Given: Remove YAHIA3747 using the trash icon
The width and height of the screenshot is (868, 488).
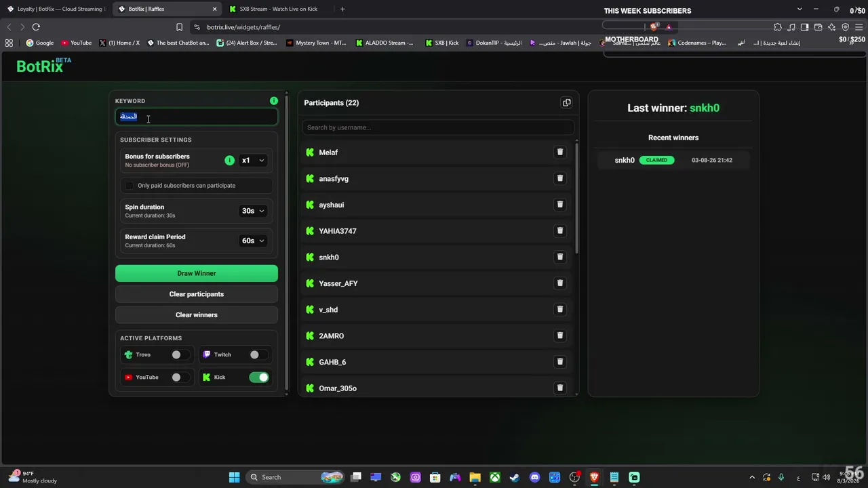Looking at the screenshot, I should (x=560, y=230).
